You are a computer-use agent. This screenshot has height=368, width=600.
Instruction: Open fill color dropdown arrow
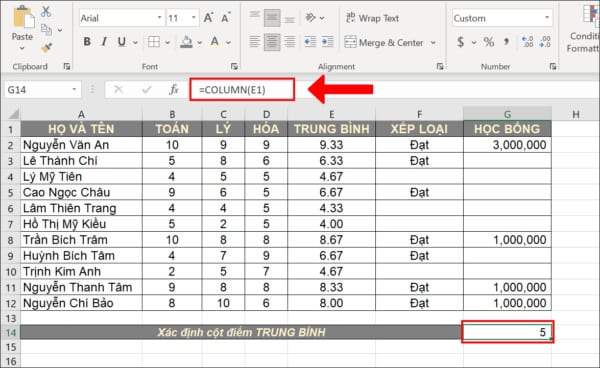199,42
